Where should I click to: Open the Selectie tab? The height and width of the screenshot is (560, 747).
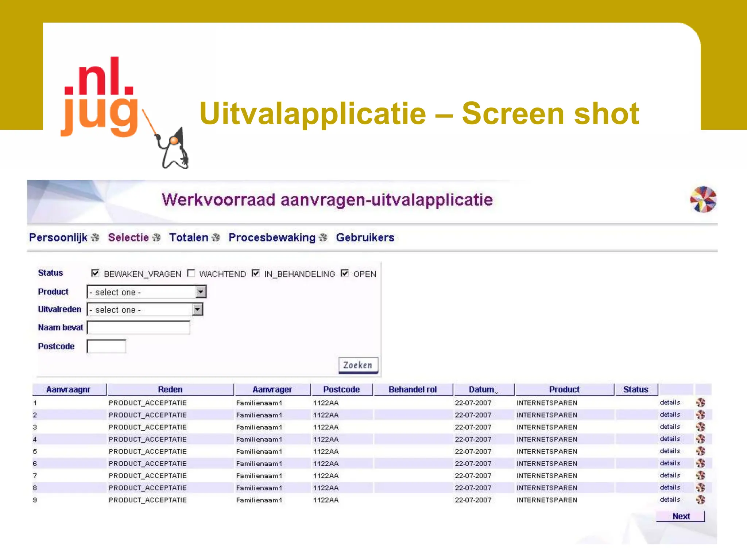coord(128,238)
